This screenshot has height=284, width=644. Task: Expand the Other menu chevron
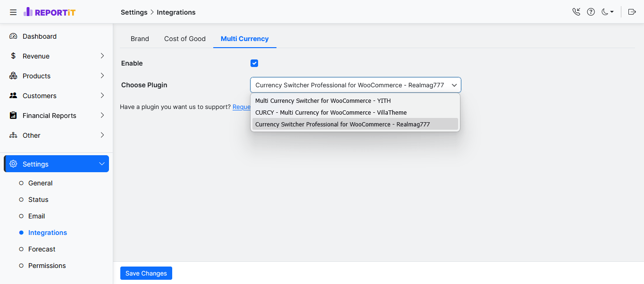tap(102, 135)
